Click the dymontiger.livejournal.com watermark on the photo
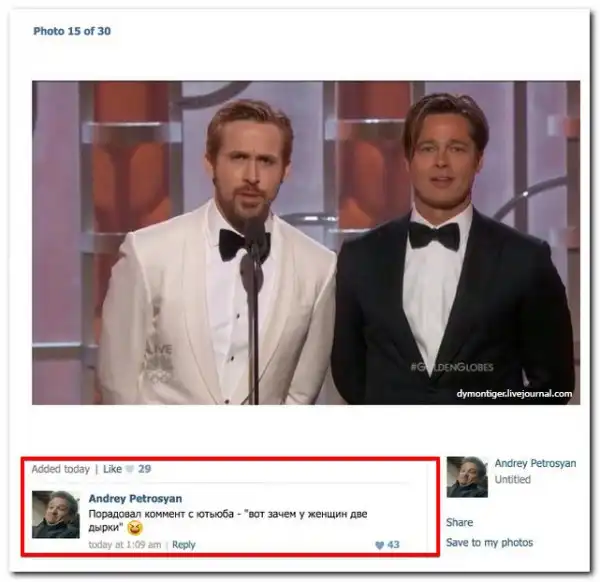 [514, 394]
